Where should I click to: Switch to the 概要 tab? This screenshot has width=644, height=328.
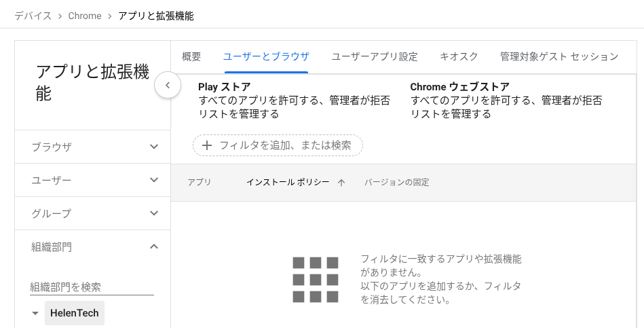(x=191, y=57)
